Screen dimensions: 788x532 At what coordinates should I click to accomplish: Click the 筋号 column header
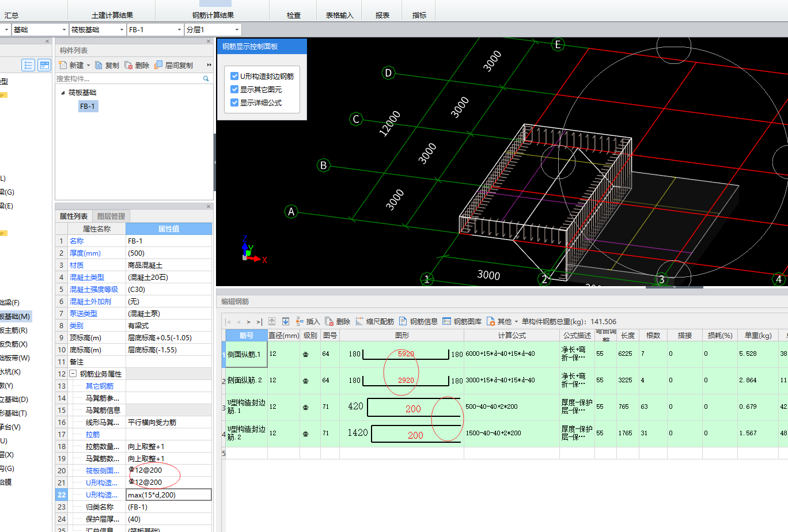(247, 335)
